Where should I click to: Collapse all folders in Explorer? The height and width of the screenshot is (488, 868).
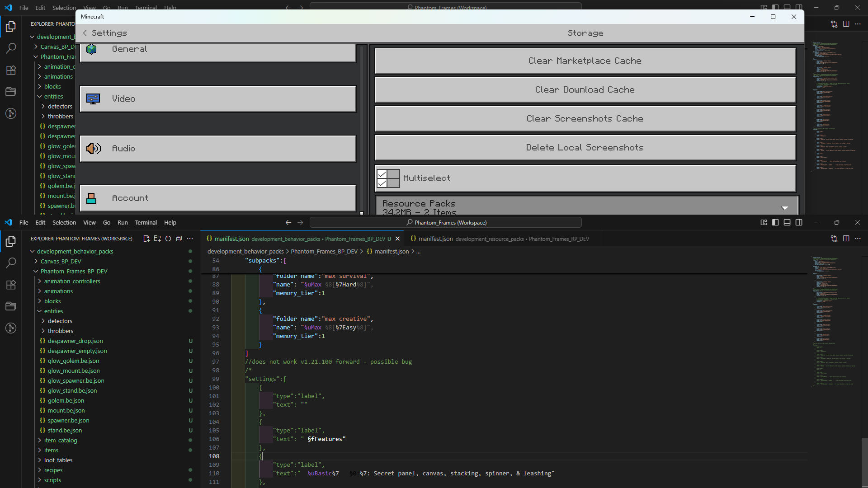[x=179, y=239]
